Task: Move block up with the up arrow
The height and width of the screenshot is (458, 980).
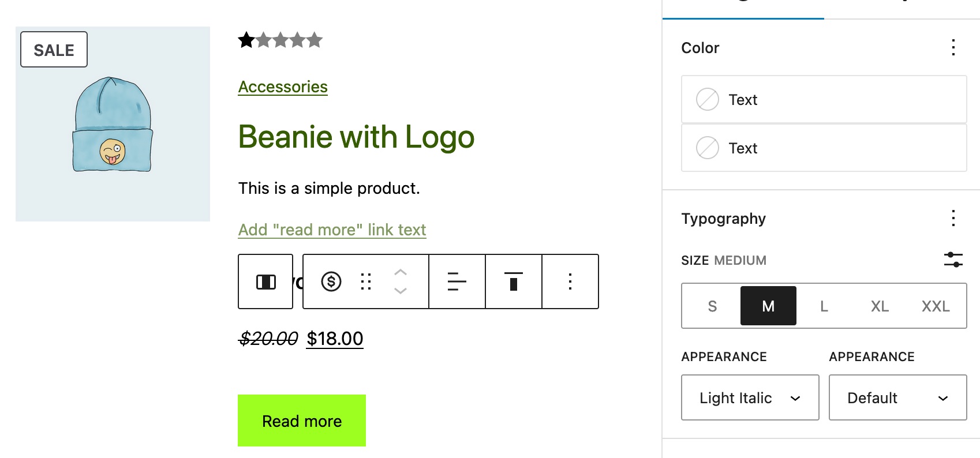Action: pos(401,272)
